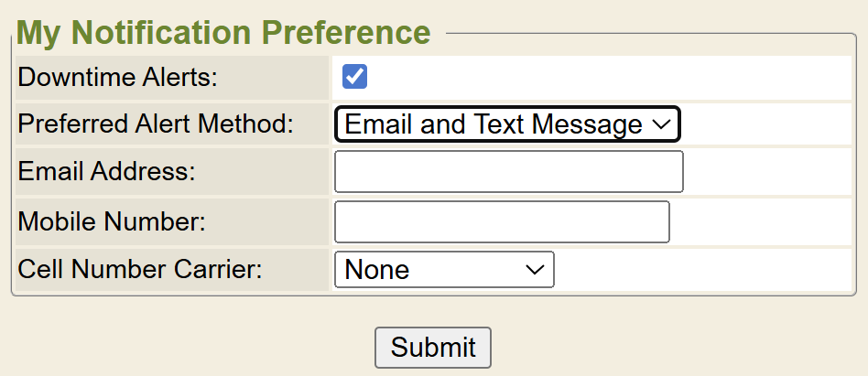This screenshot has width=868, height=376.
Task: Click the Email Address input field
Action: point(509,172)
